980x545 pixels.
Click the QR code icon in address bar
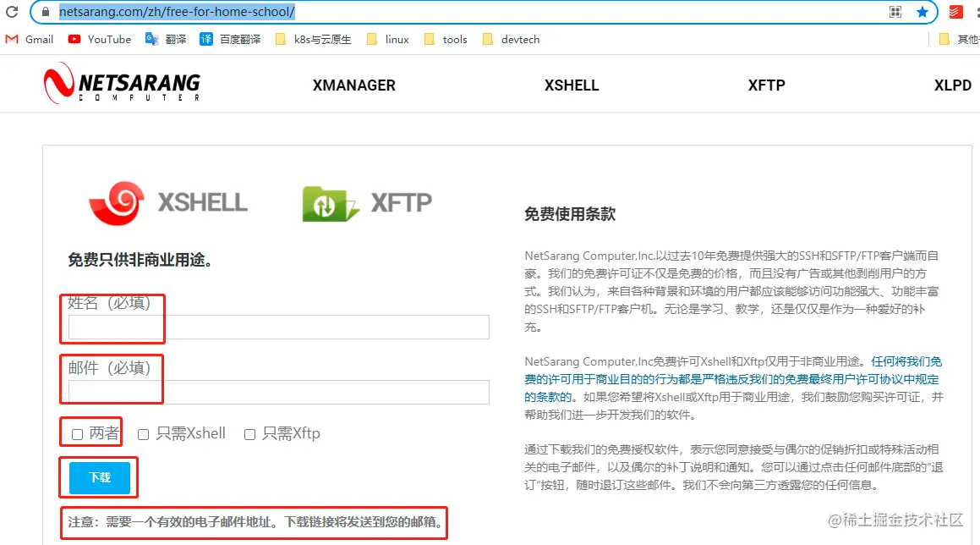tap(895, 12)
